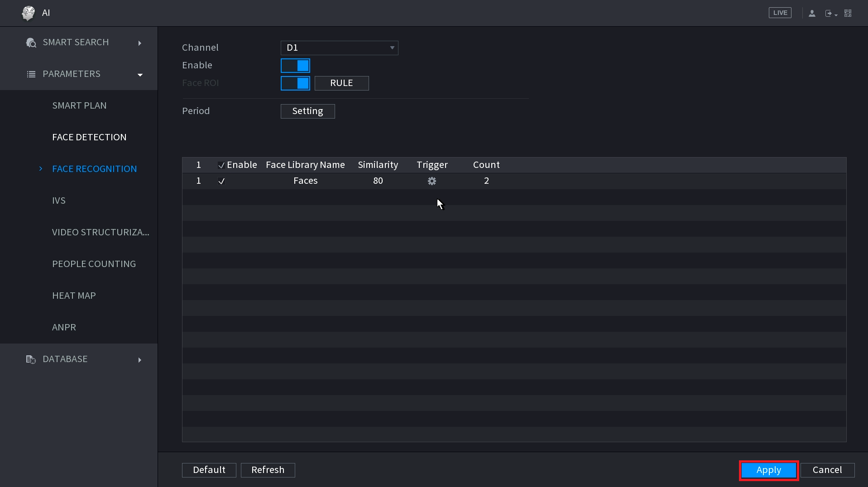Open the QR code icon
The image size is (868, 487).
[x=848, y=14]
